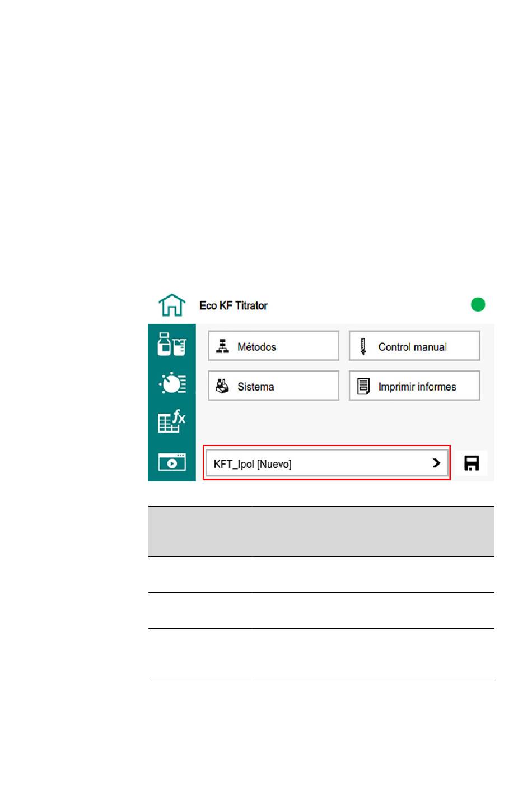Image resolution: width=532 pixels, height=789 pixels.
Task: Open the Sistema menu button
Action: click(273, 386)
